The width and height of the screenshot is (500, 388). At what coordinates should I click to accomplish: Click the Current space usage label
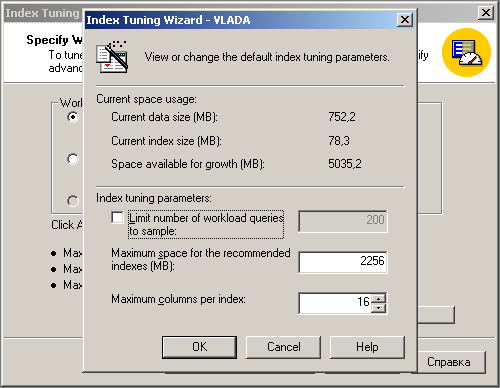[x=146, y=99]
